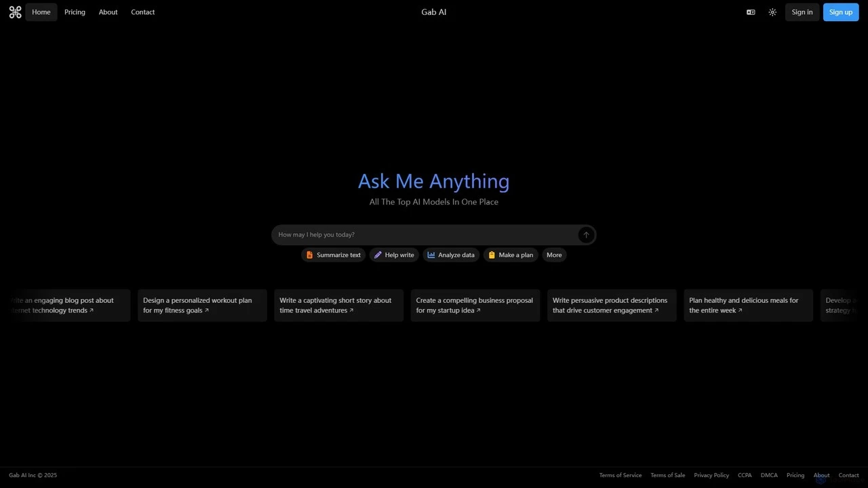Open Pricing in the top navigation bar
The height and width of the screenshot is (488, 868).
(x=75, y=12)
